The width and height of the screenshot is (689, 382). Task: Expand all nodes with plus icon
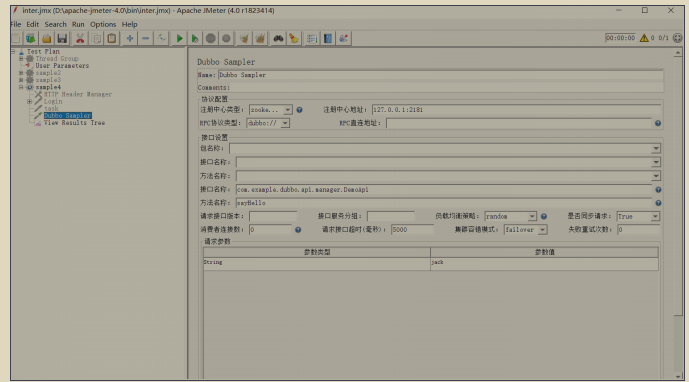click(x=130, y=39)
